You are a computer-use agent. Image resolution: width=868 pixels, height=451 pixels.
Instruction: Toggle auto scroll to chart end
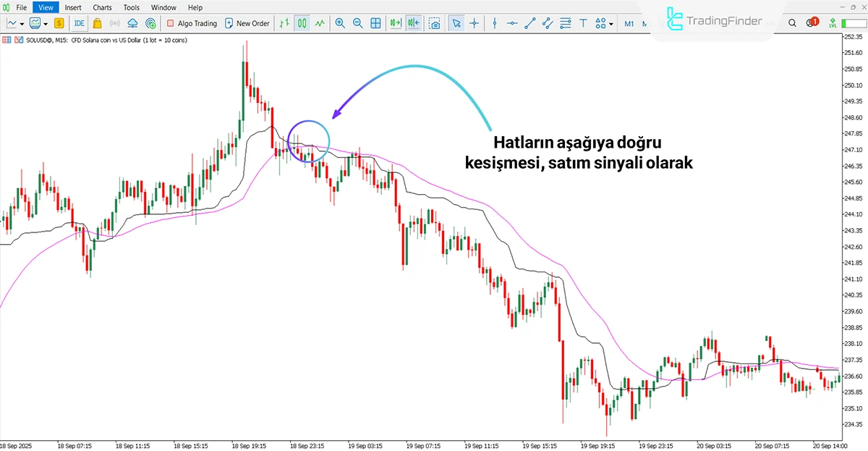click(x=395, y=23)
